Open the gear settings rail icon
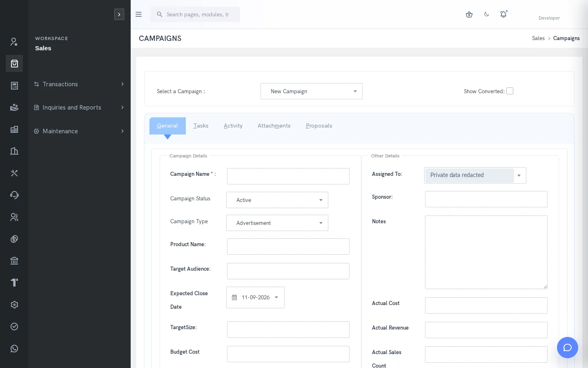This screenshot has height=368, width=588. 14,305
